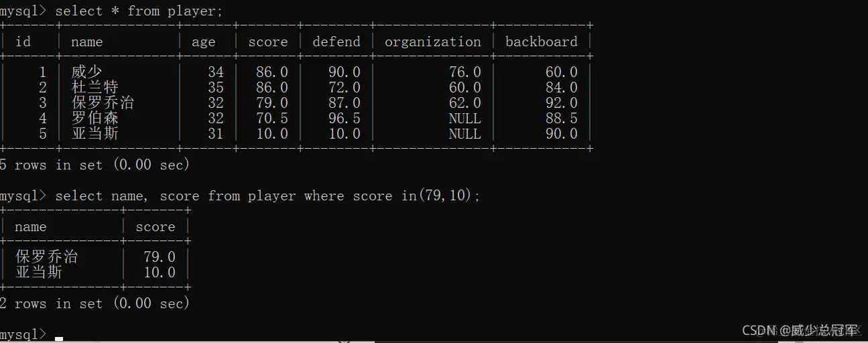The image size is (868, 343).
Task: Select the name 威少 in the player table
Action: click(87, 72)
